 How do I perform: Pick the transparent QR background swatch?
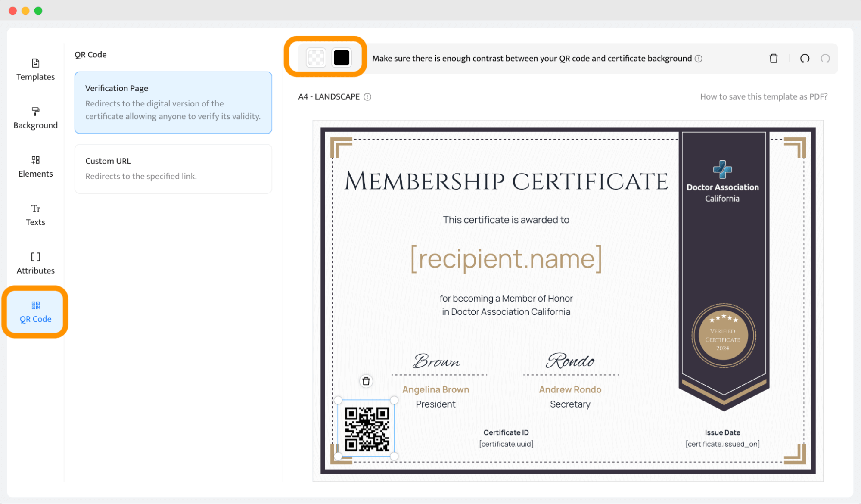[316, 58]
